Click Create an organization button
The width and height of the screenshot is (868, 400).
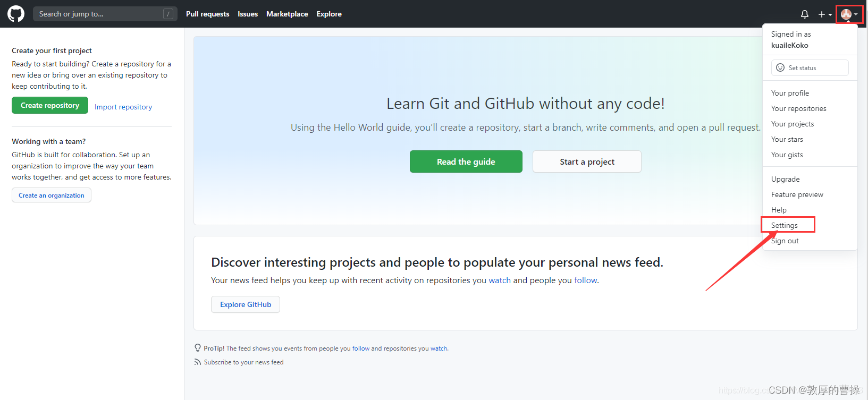(x=52, y=195)
